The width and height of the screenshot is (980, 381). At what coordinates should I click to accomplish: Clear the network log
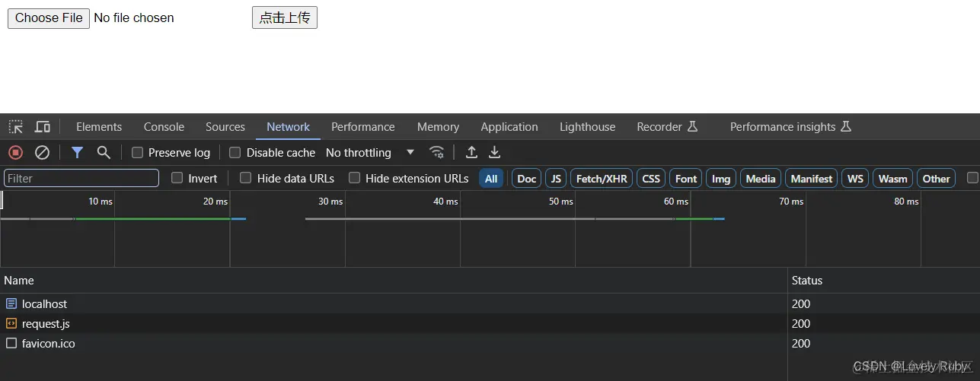(43, 152)
